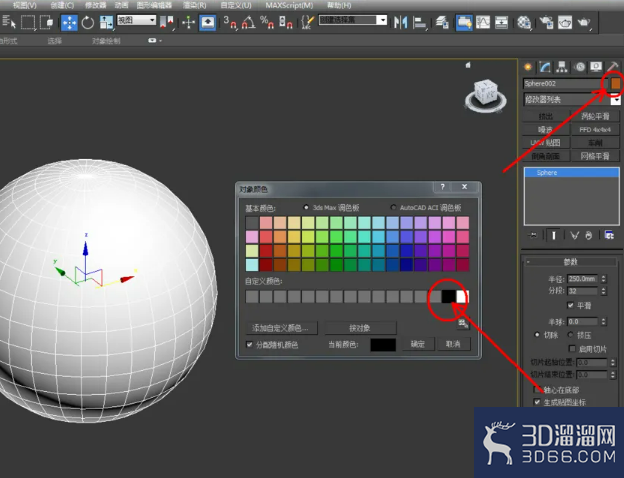Toggle the Assign Random Colors checkbox
The height and width of the screenshot is (478, 624).
coord(250,345)
